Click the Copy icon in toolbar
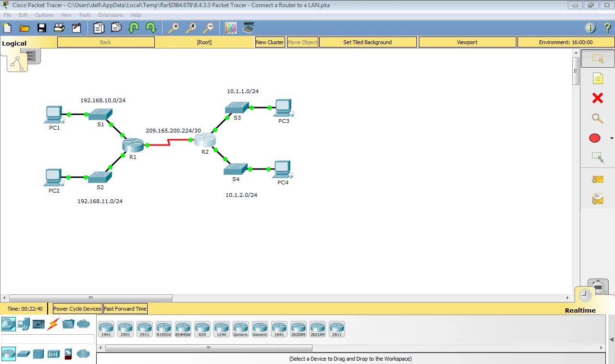Screen dimensions: 615x364 pyautogui.click(x=99, y=28)
